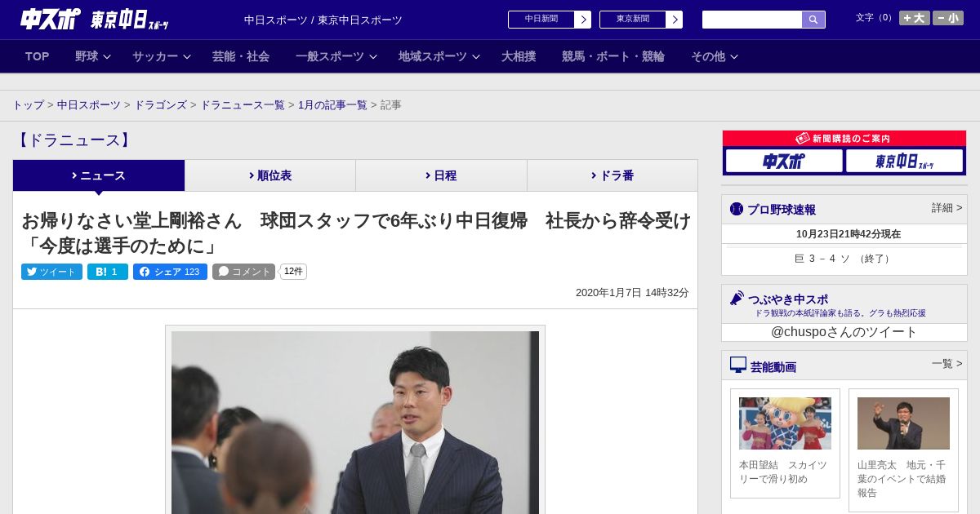Click the 芸能動画 heading text
980x514 pixels.
coord(773,367)
